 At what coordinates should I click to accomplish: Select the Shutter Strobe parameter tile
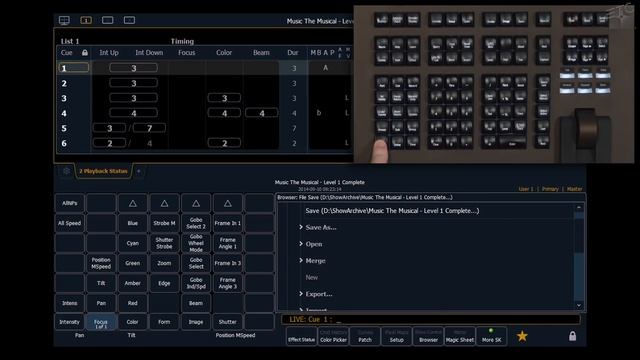(x=164, y=243)
